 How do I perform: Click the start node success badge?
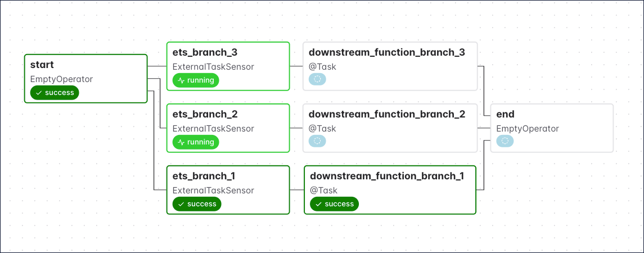tap(55, 92)
